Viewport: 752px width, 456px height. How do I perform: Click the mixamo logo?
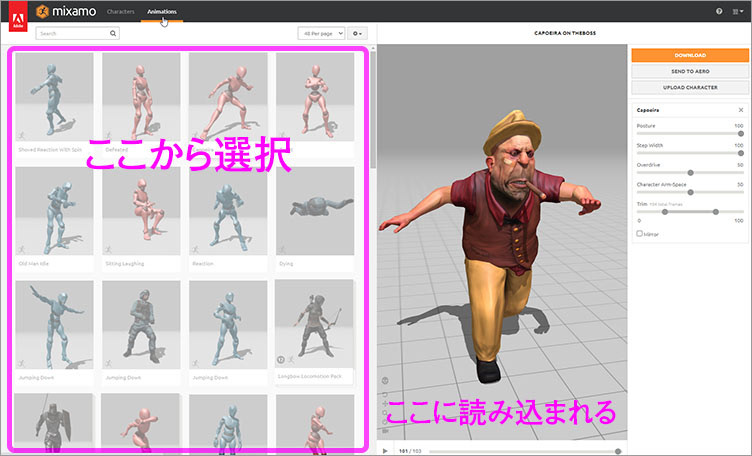tap(66, 11)
